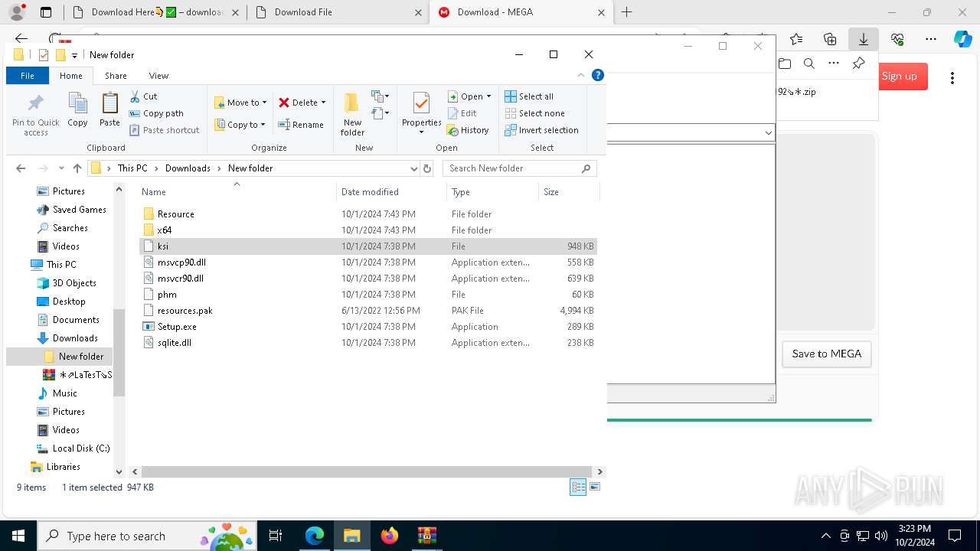Open New item dropdown in ribbon
The image size is (980, 551).
[x=381, y=96]
